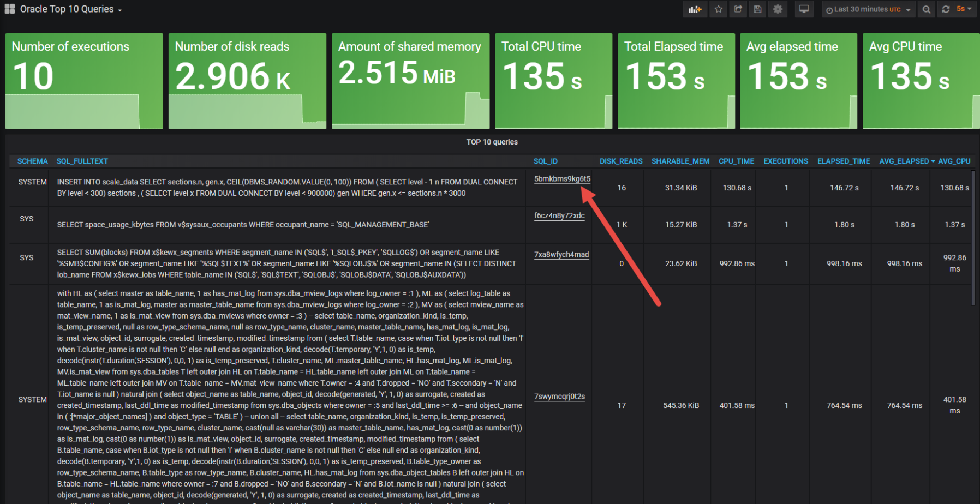This screenshot has width=980, height=504.
Task: Open the Avg CPU time panel title
Action: (905, 47)
